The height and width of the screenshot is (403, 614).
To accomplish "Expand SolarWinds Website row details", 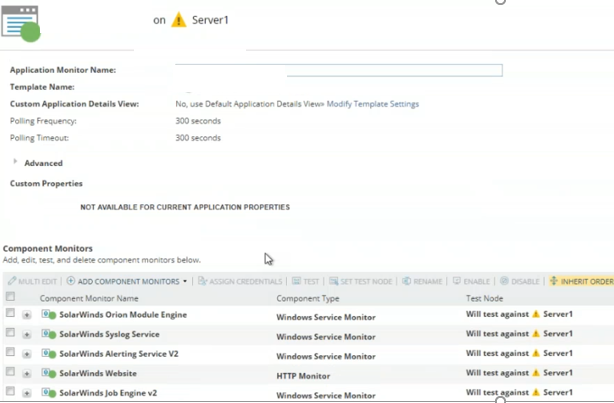I will point(27,374).
